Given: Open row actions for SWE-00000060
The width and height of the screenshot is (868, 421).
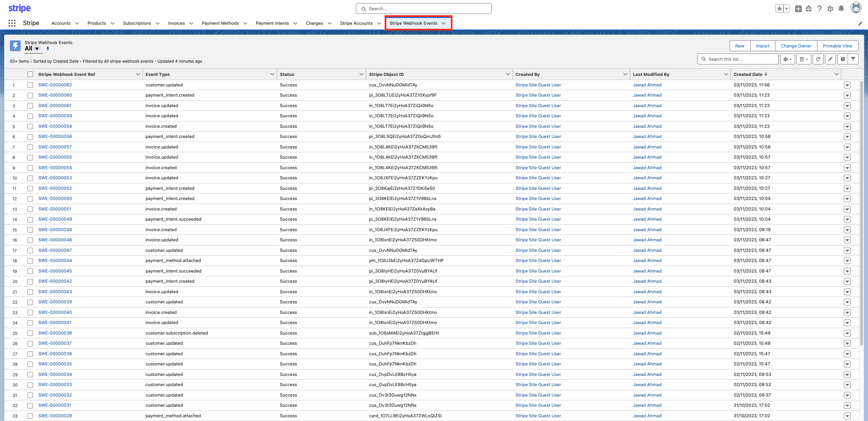Looking at the screenshot, I should (847, 95).
